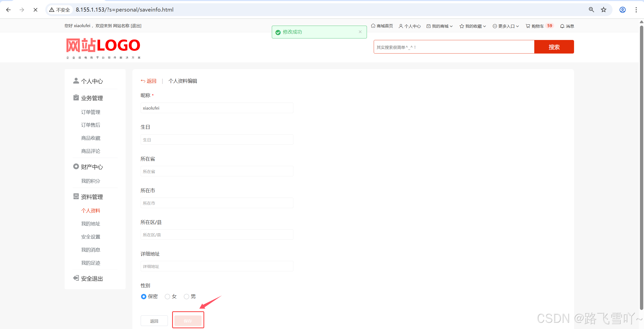This screenshot has width=644, height=329.
Task: Click the 保存 save button
Action: (x=188, y=321)
